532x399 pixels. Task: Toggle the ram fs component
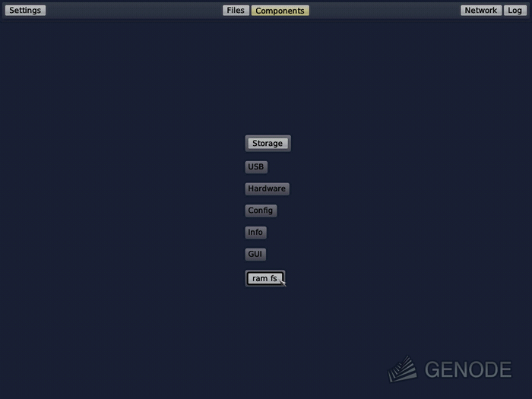[x=264, y=278]
